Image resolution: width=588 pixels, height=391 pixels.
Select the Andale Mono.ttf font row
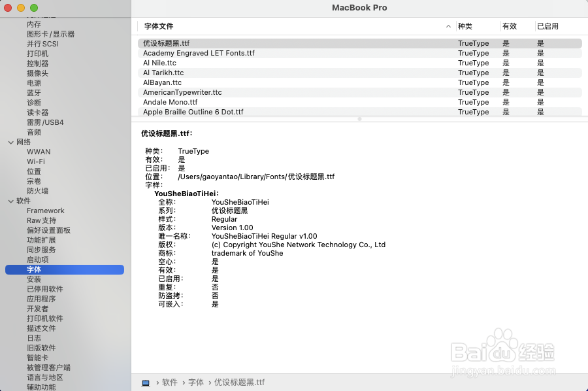tap(359, 102)
